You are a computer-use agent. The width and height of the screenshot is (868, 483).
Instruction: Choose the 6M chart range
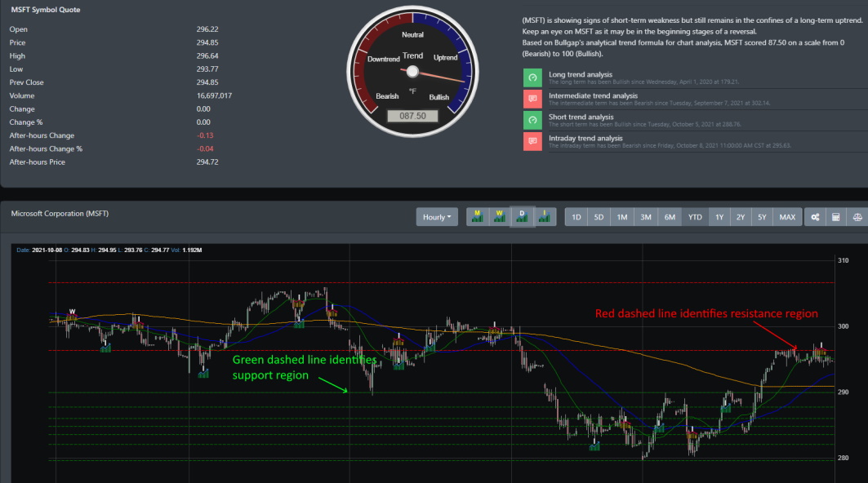click(670, 217)
